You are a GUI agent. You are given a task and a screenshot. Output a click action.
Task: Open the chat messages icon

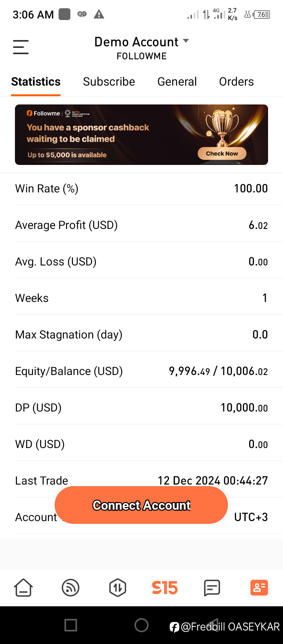[212, 588]
